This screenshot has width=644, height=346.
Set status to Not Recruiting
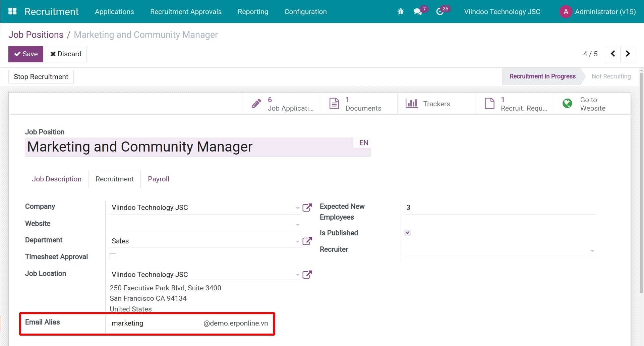point(611,76)
